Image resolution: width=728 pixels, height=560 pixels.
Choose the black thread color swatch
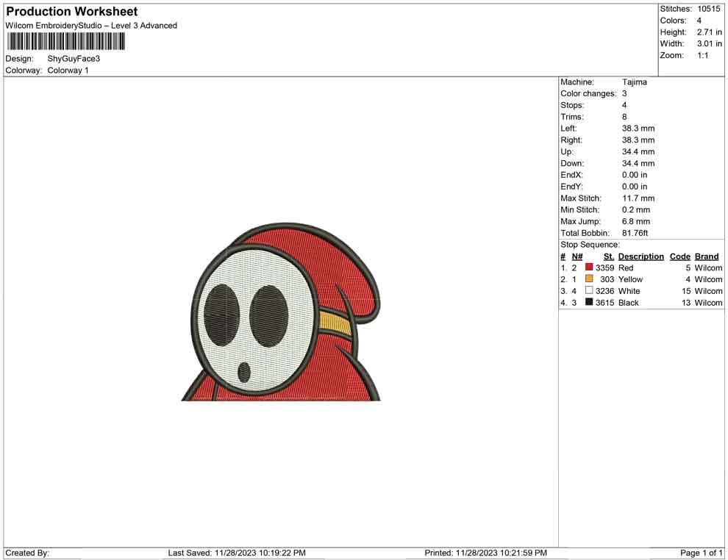click(589, 303)
